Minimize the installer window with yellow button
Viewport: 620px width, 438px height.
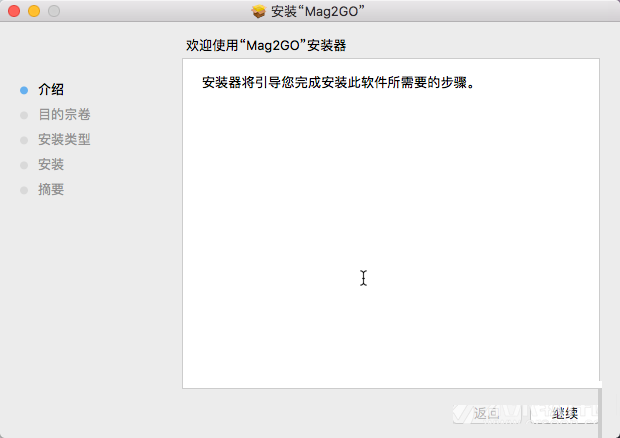(34, 11)
